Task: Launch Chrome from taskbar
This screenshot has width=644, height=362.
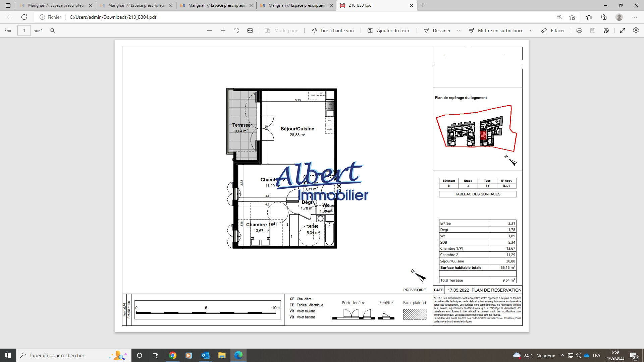Action: click(173, 355)
